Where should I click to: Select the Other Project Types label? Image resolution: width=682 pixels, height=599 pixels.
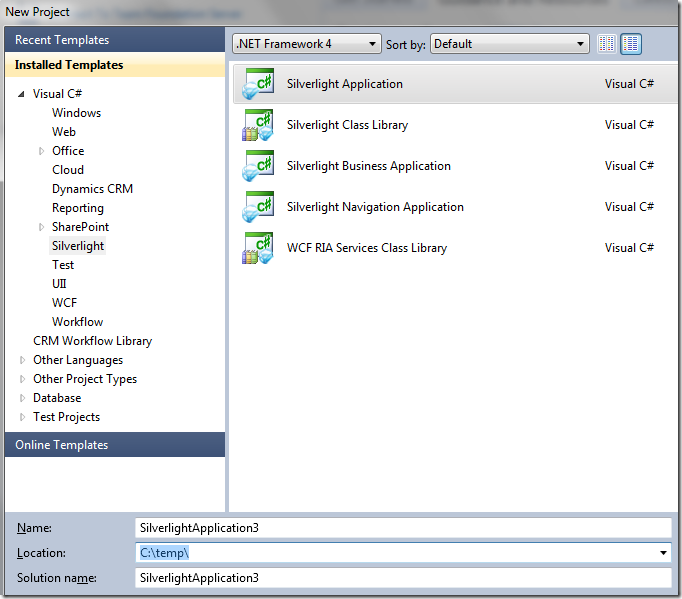[x=85, y=379]
